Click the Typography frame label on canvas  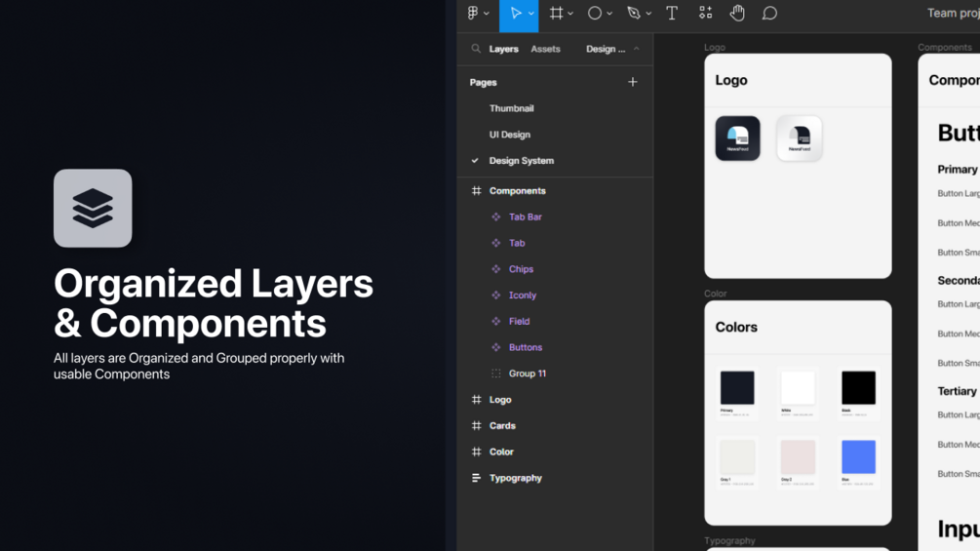pos(729,540)
